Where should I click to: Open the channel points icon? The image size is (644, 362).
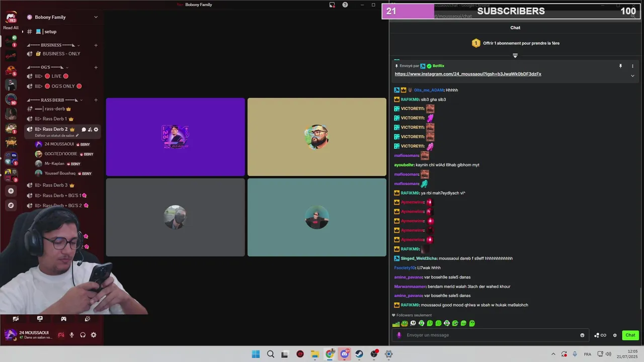[x=600, y=335]
